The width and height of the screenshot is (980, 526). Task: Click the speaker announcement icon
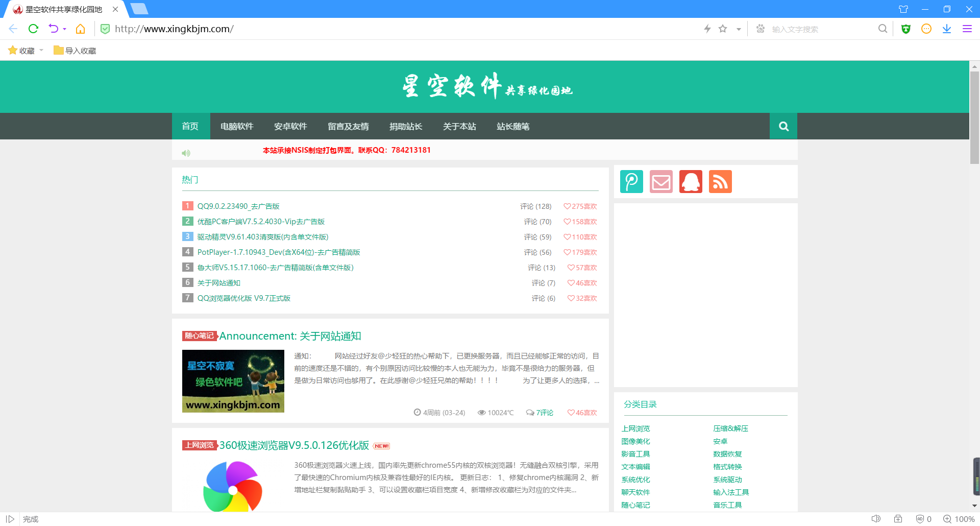186,153
